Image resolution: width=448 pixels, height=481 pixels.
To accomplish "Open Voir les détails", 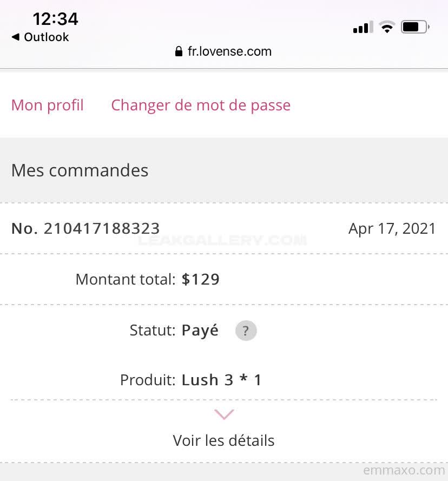I will pos(224,440).
